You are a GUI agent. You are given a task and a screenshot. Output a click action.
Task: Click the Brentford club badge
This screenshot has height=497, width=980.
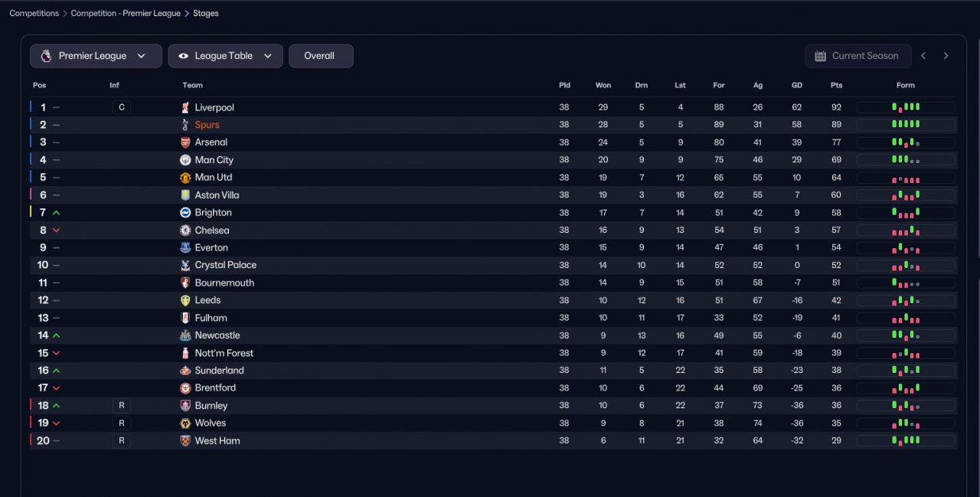point(185,388)
